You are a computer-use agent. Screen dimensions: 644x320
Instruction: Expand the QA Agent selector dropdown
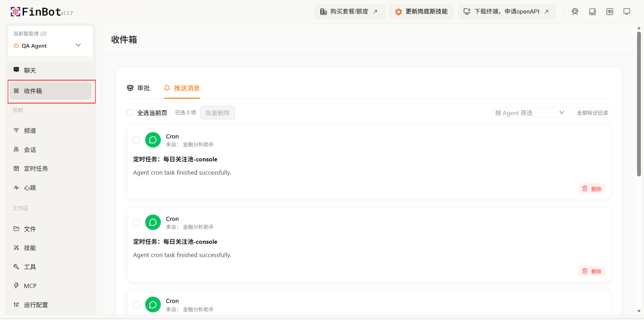pos(50,46)
